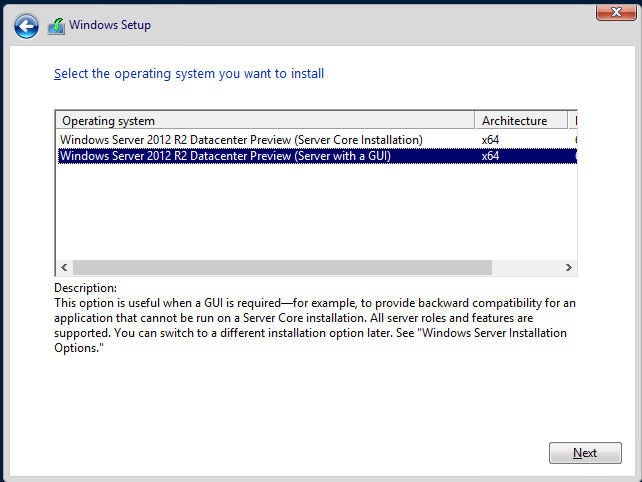
Task: Close the Windows Setup window
Action: [x=611, y=11]
